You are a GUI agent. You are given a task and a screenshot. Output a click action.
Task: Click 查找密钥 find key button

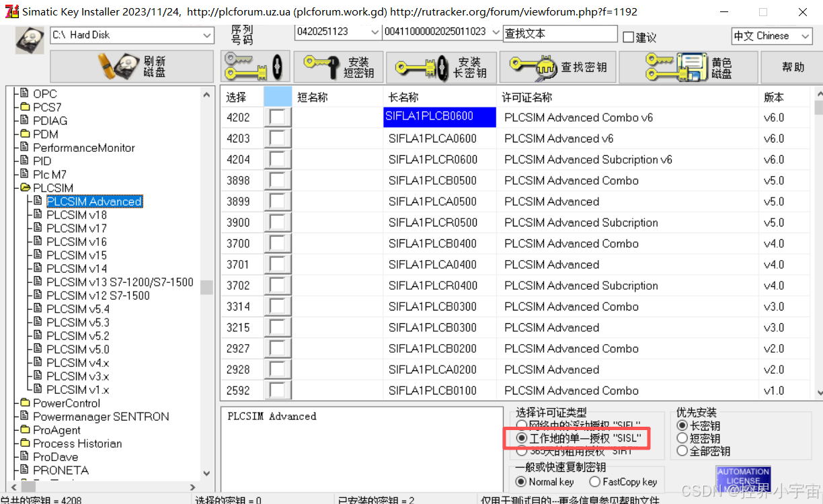pyautogui.click(x=558, y=67)
